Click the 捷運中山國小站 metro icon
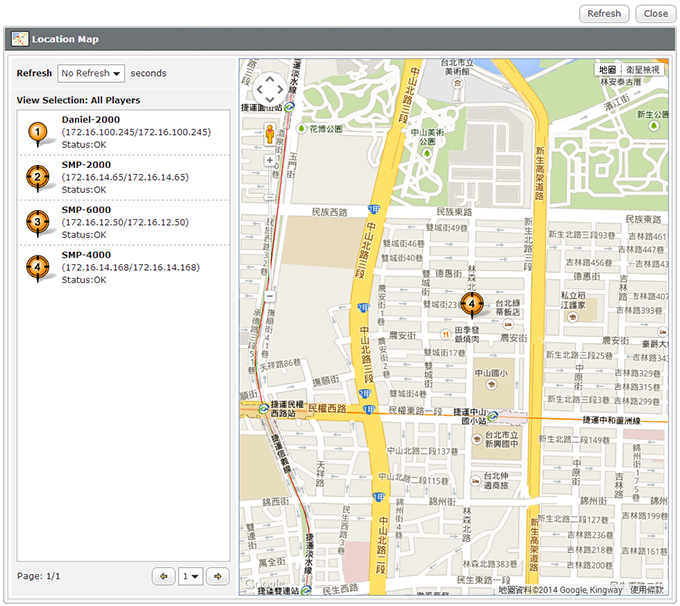The image size is (680, 606). 492,417
